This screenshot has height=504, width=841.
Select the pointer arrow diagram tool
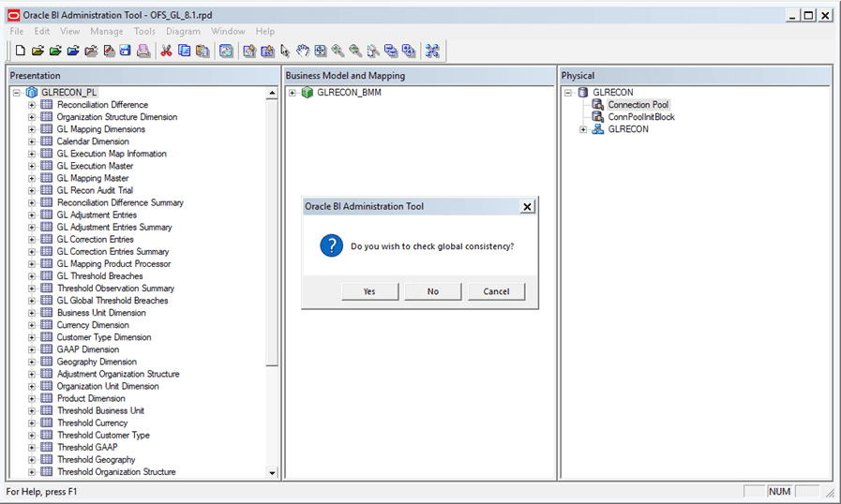click(x=285, y=51)
